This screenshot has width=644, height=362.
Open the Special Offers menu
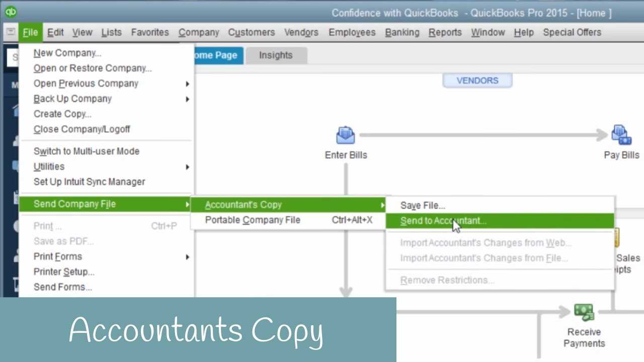tap(572, 32)
